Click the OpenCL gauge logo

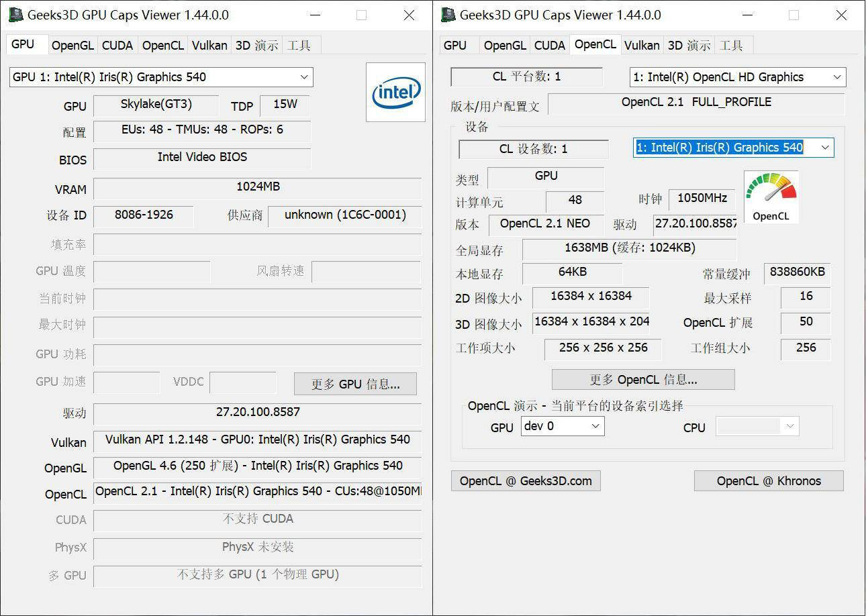point(771,197)
